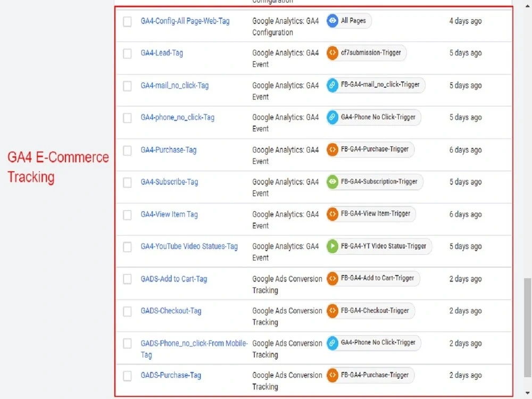Open the GA4-Subscribe-Tag link
This screenshot has width=532, height=399.
click(169, 181)
